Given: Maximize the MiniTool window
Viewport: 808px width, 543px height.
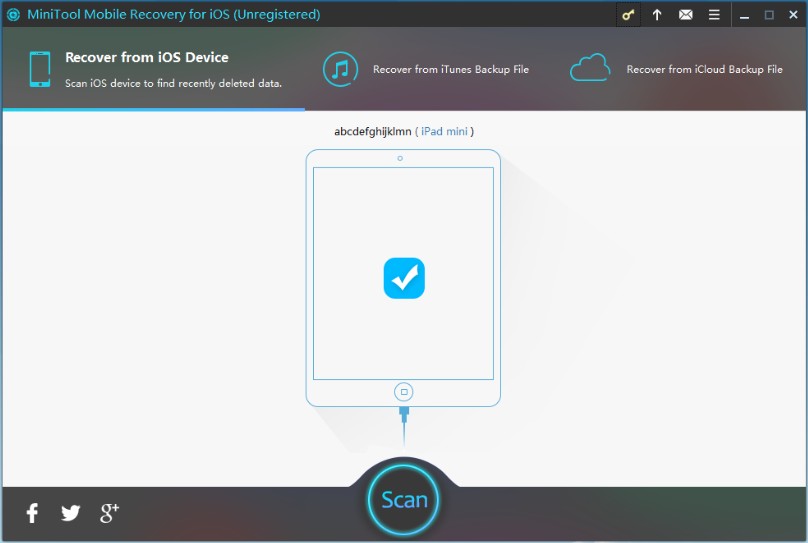Looking at the screenshot, I should tap(769, 15).
